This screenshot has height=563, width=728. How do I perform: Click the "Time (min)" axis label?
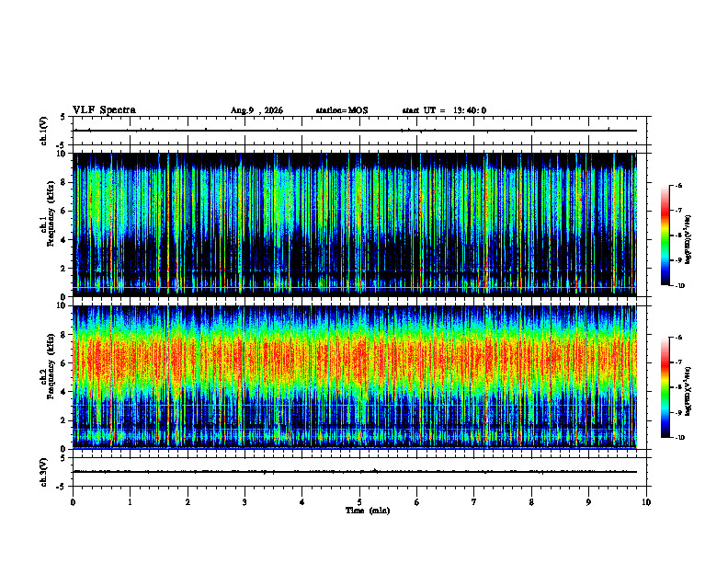tap(368, 511)
